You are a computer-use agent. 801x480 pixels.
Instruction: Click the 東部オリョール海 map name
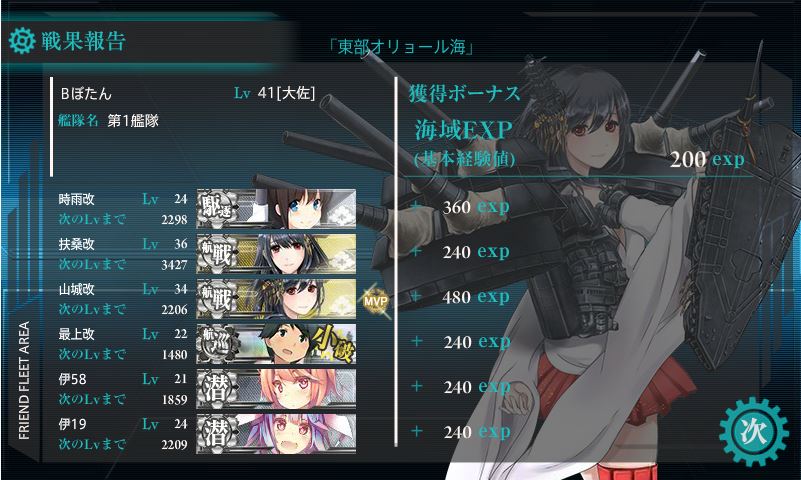click(401, 47)
